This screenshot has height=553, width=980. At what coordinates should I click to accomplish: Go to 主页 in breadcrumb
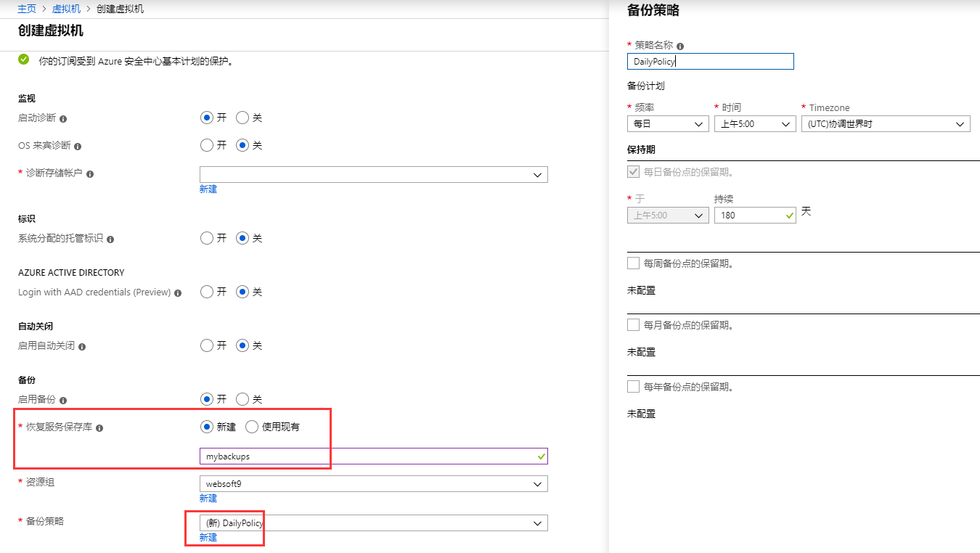[27, 9]
